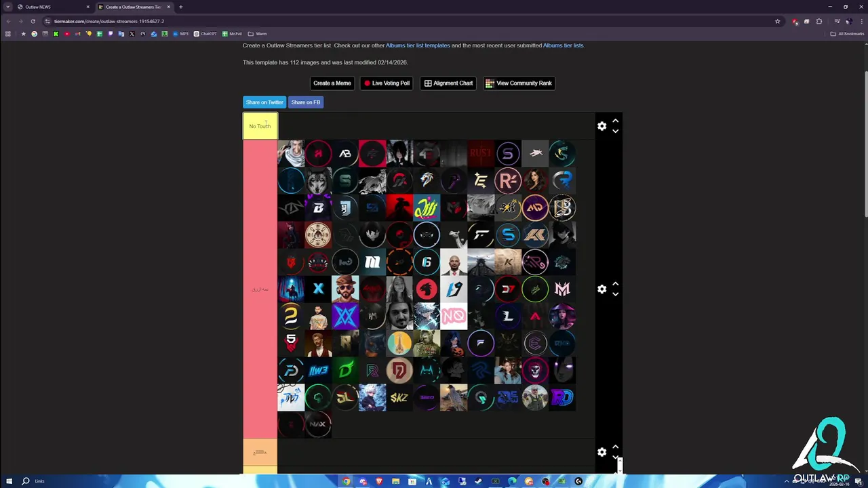
Task: Select the llw3 blue text streamer image
Action: click(x=318, y=370)
